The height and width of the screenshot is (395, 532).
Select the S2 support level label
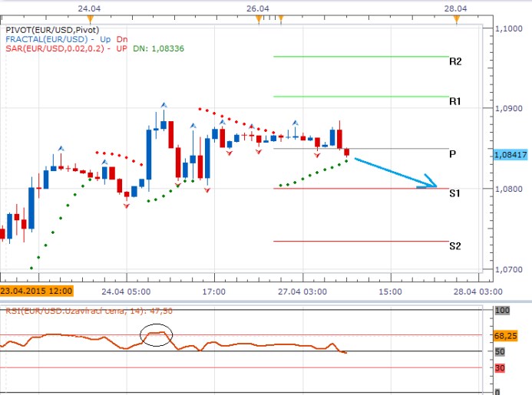click(455, 246)
